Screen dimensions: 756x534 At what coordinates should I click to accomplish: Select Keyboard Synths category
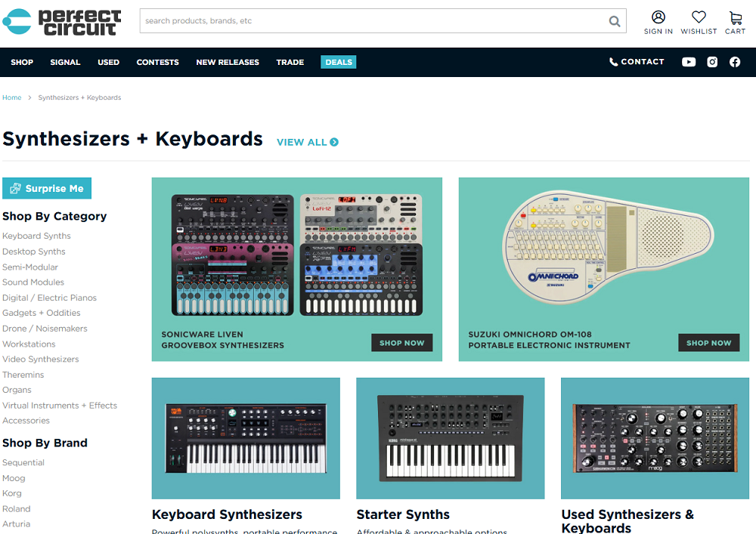coord(36,236)
